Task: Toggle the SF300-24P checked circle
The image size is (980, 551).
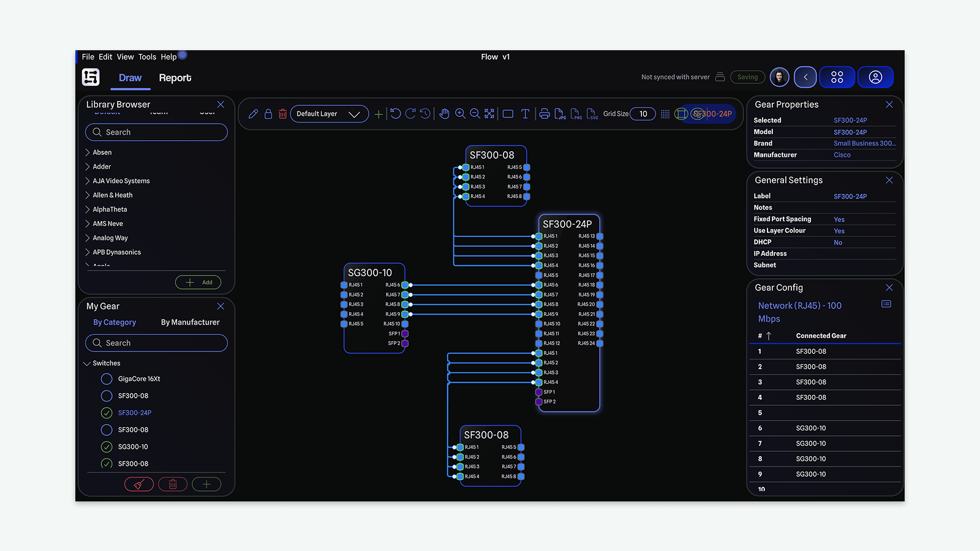Action: pos(107,413)
